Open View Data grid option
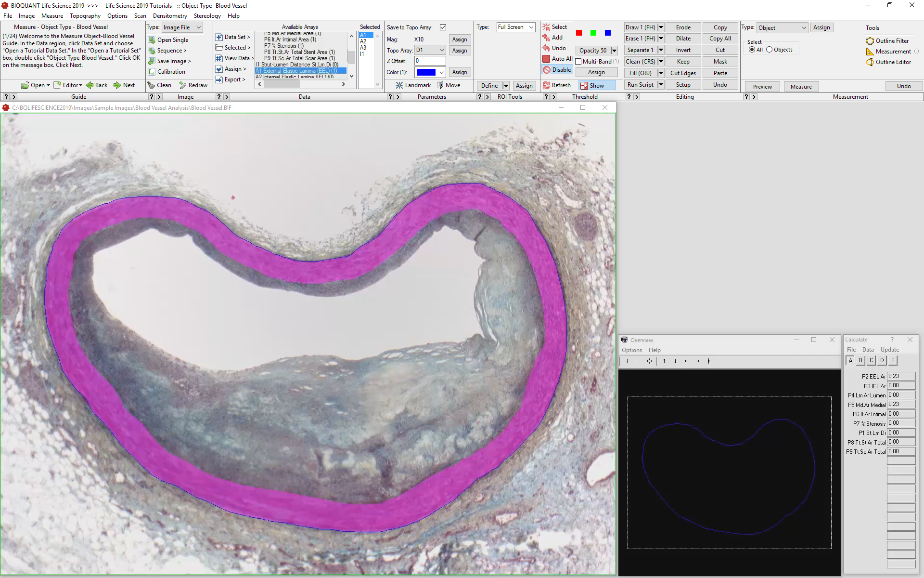Viewport: 924px width, 578px height. [x=234, y=58]
